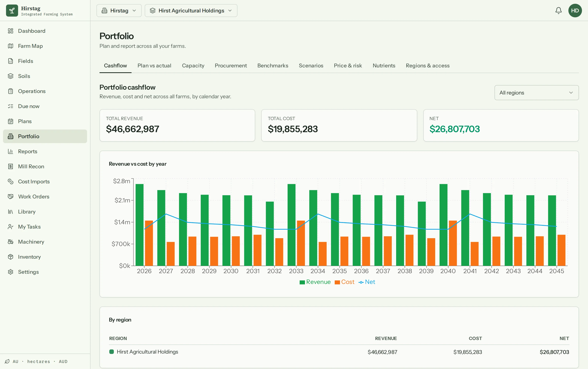This screenshot has width=588, height=369.
Task: Switch to the Procurement tab
Action: [x=231, y=66]
